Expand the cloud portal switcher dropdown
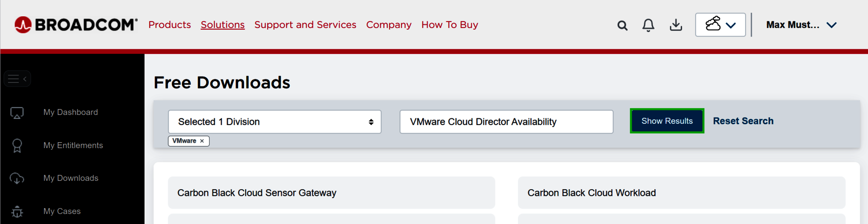Image resolution: width=868 pixels, height=224 pixels. coord(720,25)
